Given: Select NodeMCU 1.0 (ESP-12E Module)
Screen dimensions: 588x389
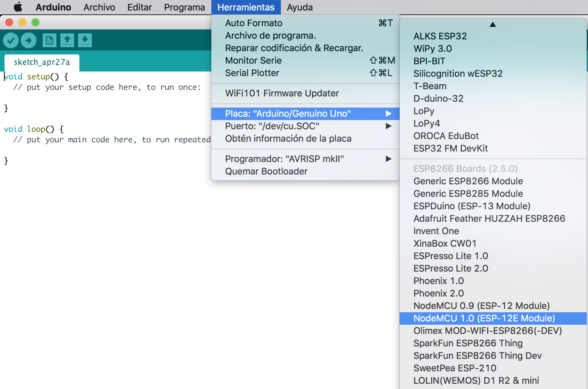Looking at the screenshot, I should [x=493, y=318].
